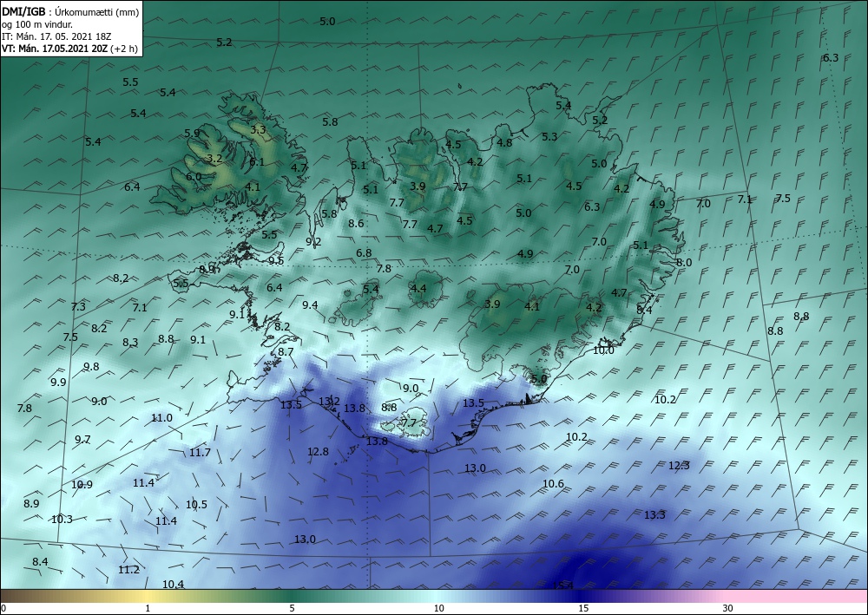868x615 pixels.
Task: Click the '4.8' value on the north coast
Action: [504, 142]
